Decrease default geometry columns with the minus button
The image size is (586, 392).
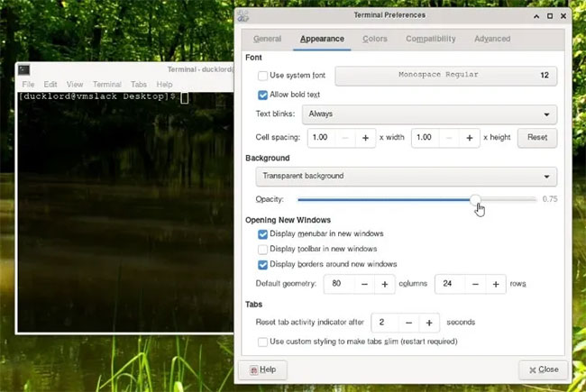(364, 284)
